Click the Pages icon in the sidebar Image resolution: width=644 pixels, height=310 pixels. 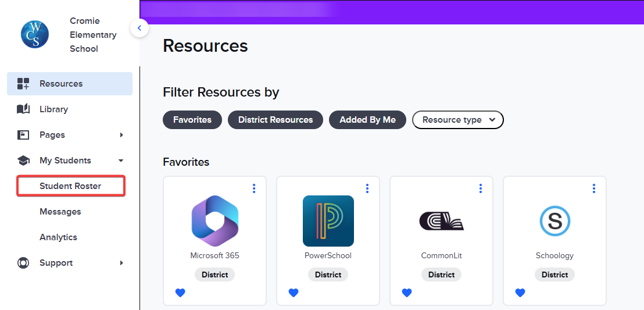tap(23, 135)
